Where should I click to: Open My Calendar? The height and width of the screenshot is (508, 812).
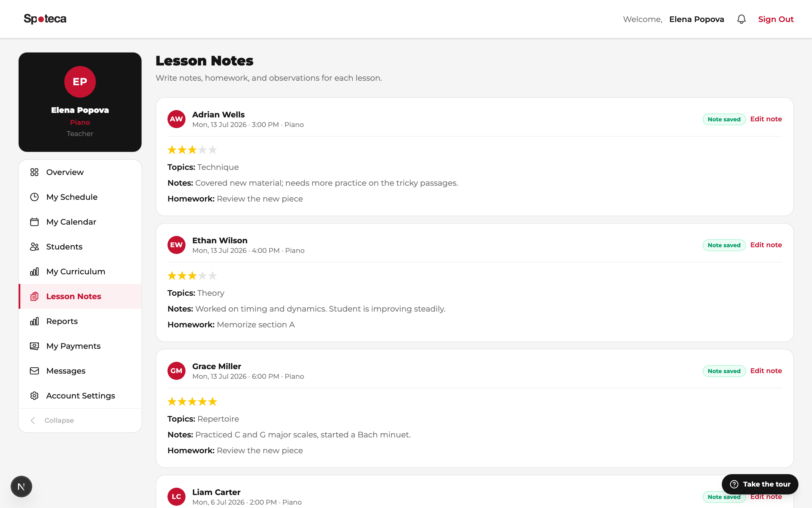pos(80,222)
